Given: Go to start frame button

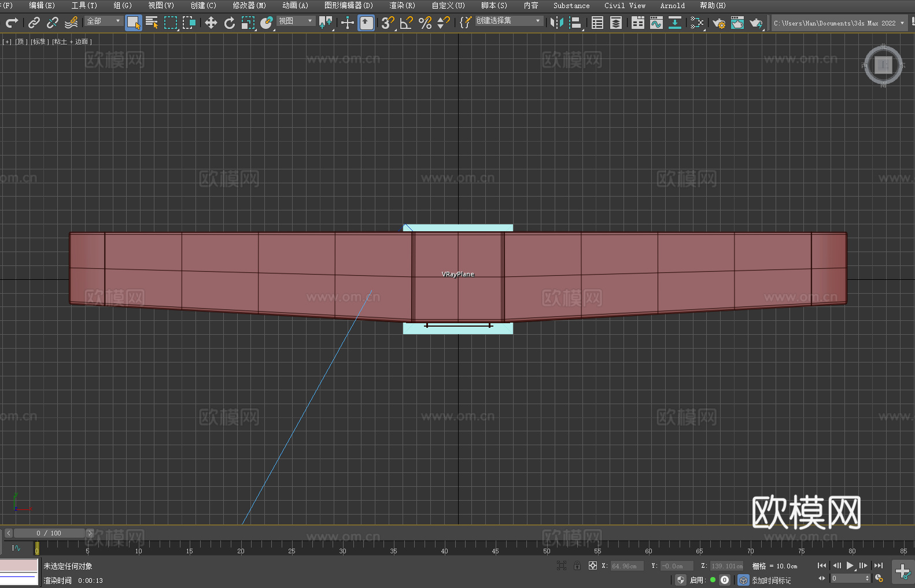Looking at the screenshot, I should (822, 565).
